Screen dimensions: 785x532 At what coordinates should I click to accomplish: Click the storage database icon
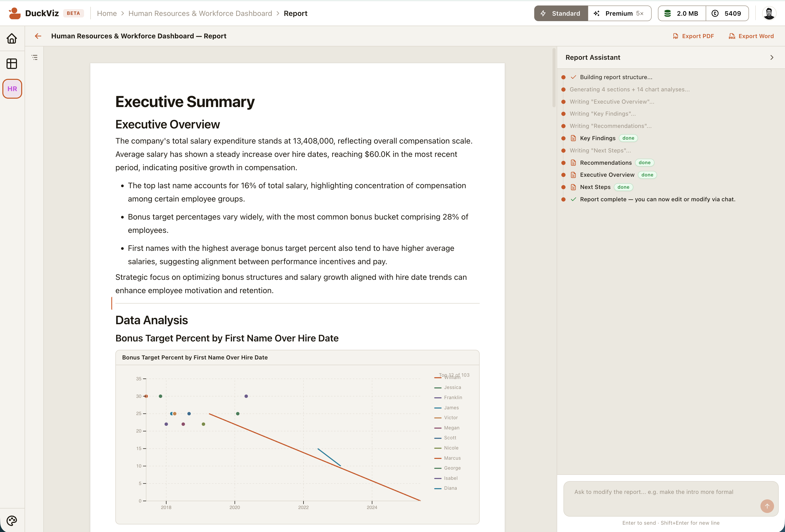click(x=668, y=14)
